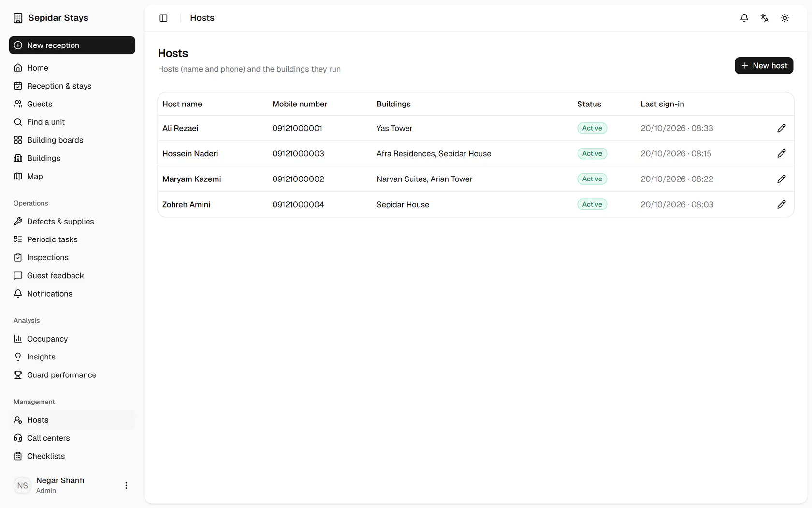The width and height of the screenshot is (812, 508).
Task: Open Buildings page in sidebar
Action: pyautogui.click(x=72, y=158)
